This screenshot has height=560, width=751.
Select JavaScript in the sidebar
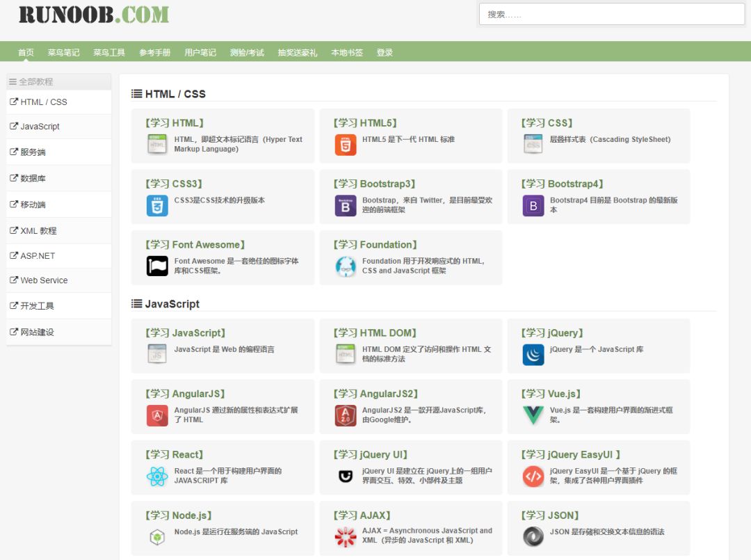(59, 127)
